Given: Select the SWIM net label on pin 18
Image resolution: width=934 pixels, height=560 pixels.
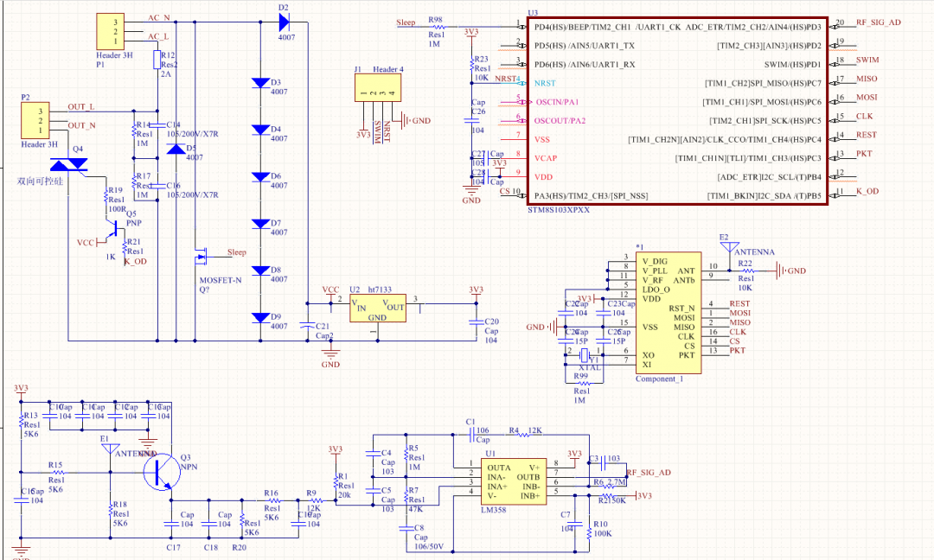Looking at the screenshot, I should pos(867,60).
